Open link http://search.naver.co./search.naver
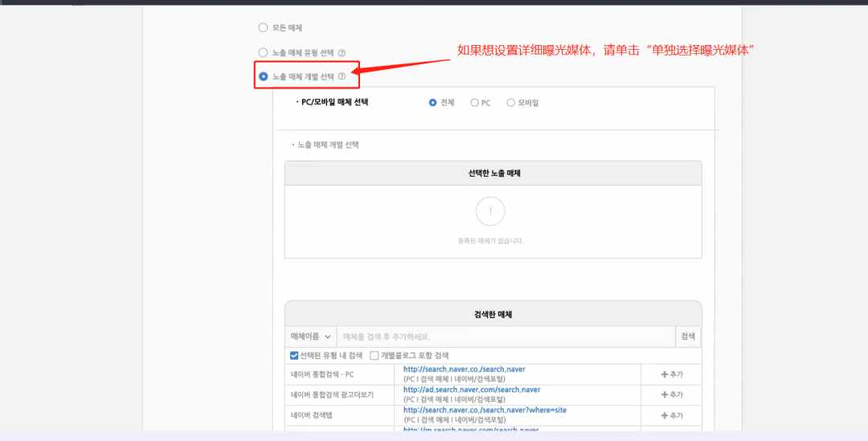868x441 pixels. pos(464,369)
